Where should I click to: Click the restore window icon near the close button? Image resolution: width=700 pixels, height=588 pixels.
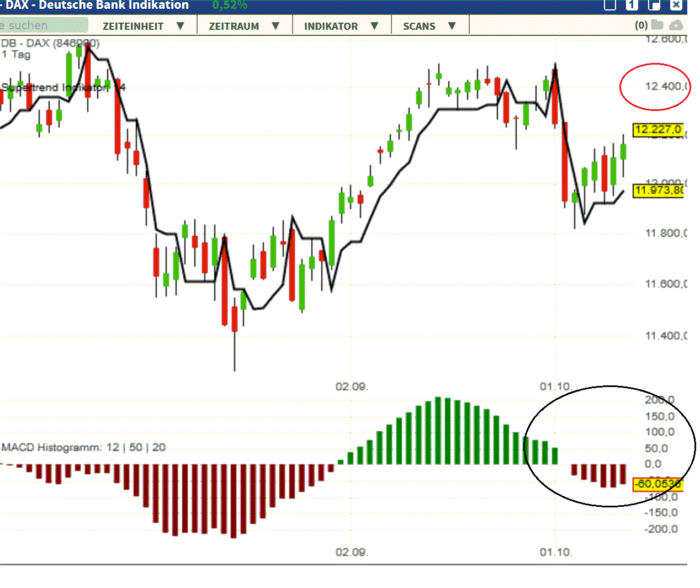[x=654, y=5]
